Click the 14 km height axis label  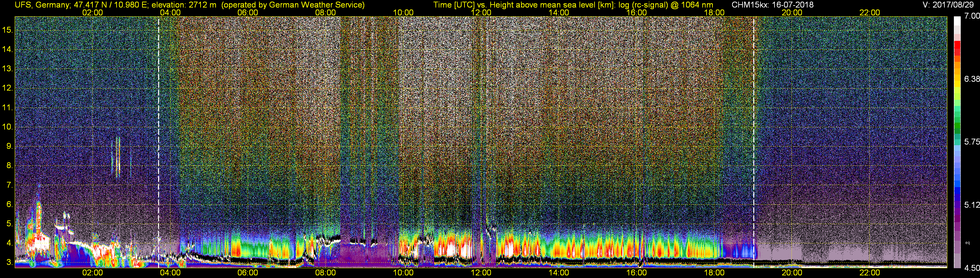coord(8,49)
